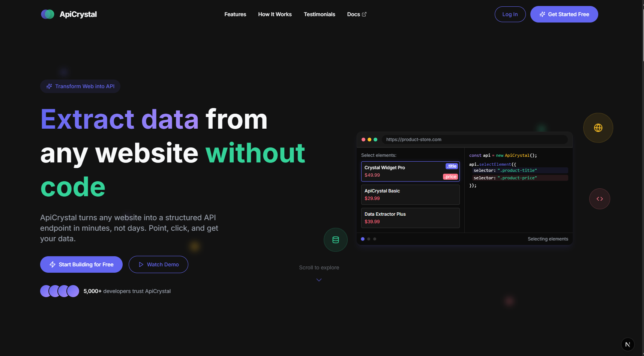Click the Next.js N dev indicator
Viewport: 644px width, 356px height.
(628, 344)
